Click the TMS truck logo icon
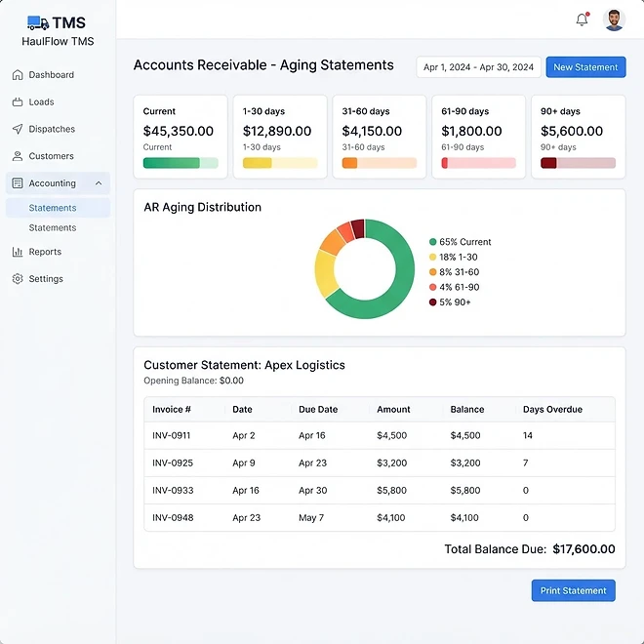The height and width of the screenshot is (644, 644). tap(38, 23)
